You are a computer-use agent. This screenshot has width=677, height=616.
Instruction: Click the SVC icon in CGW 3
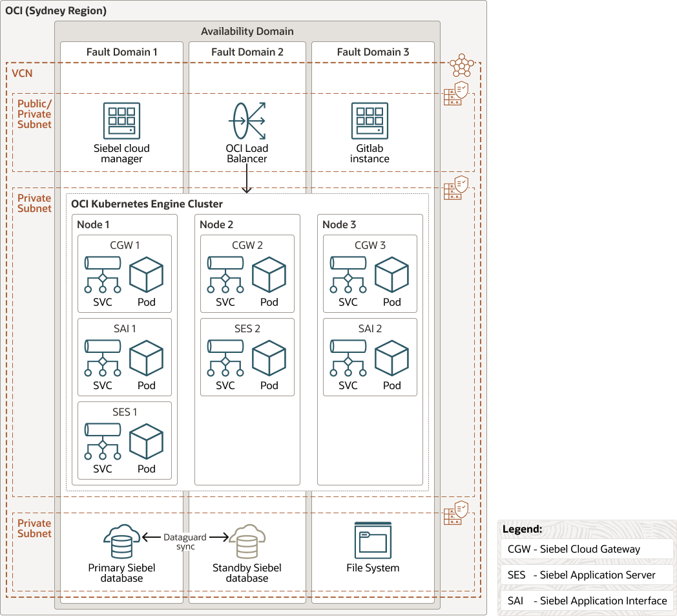[348, 275]
